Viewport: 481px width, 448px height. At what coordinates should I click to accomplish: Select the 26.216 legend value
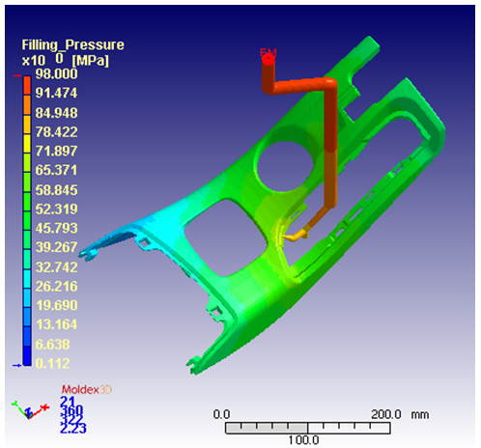[56, 286]
